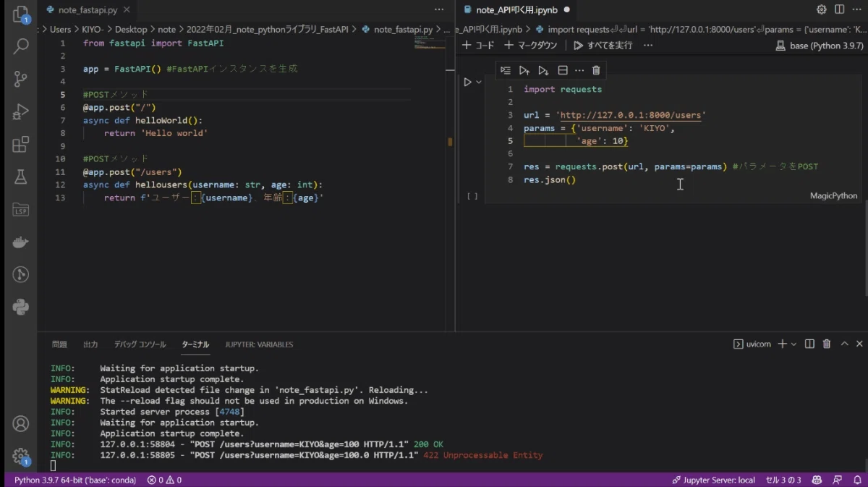868x487 pixels.
Task: Run the current notebook cell
Action: pos(468,82)
